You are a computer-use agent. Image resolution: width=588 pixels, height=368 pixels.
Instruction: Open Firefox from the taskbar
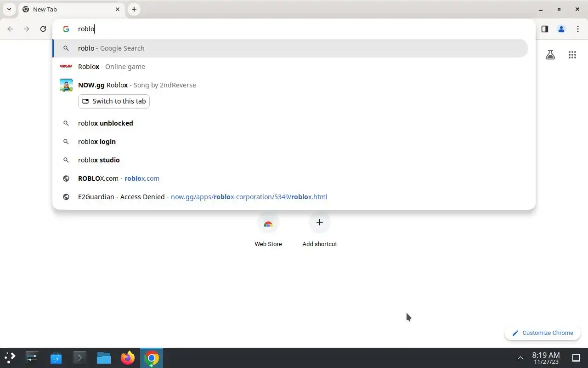point(128,358)
